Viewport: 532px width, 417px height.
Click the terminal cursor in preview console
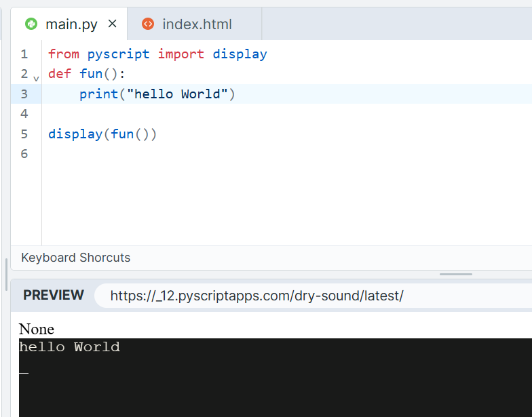[x=24, y=372]
